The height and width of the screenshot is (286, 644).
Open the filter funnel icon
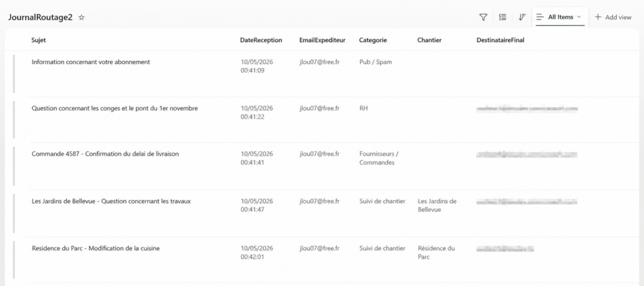point(484,17)
